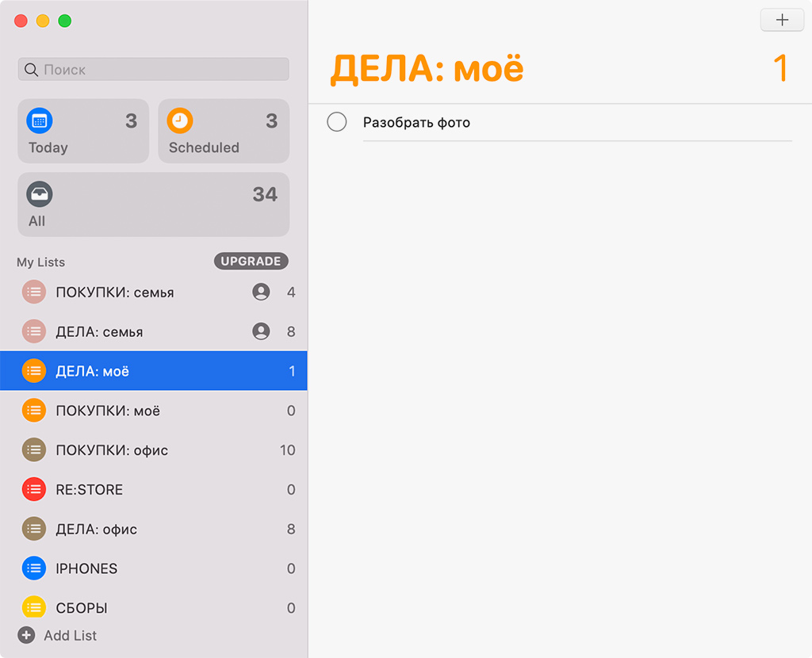Click the Scheduled clock icon
This screenshot has width=812, height=658.
coord(180,121)
